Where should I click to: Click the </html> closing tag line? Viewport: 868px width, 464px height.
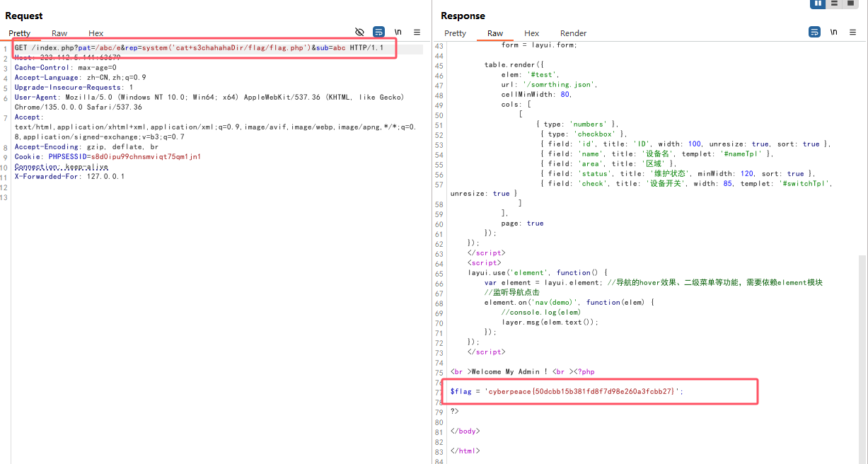[465, 451]
